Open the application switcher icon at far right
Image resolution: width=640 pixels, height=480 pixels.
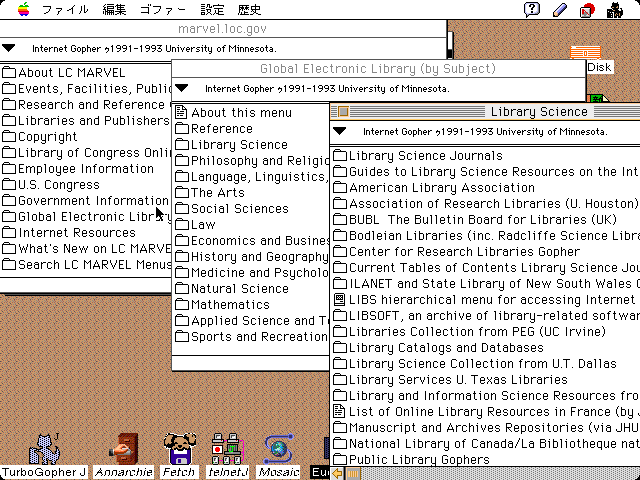(x=614, y=10)
